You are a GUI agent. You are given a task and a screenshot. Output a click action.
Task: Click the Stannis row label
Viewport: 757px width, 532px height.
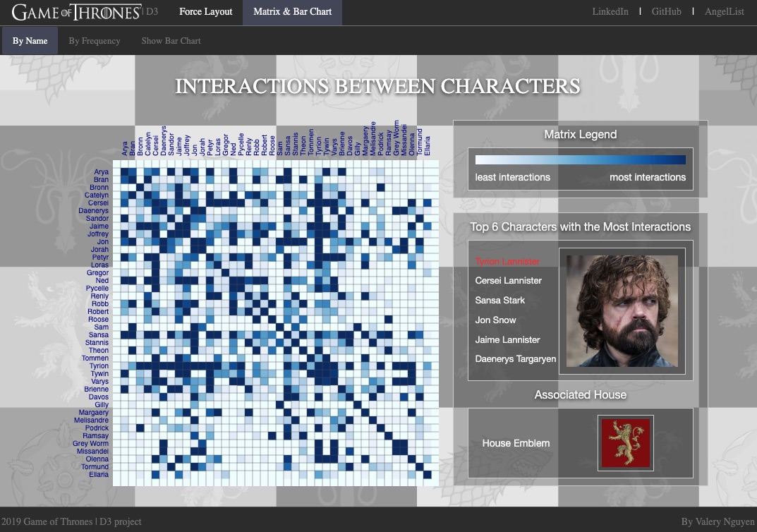[97, 342]
